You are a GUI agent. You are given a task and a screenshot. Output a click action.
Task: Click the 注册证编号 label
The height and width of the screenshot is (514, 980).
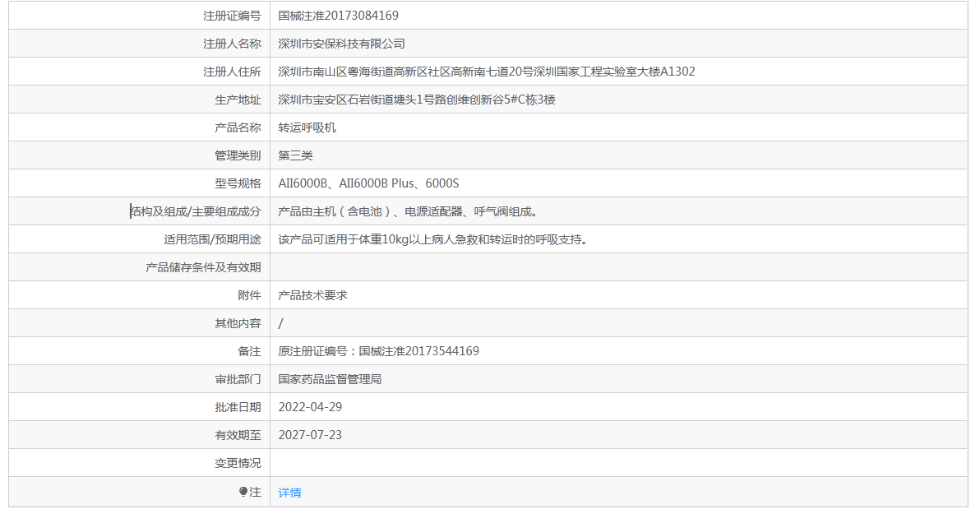pyautogui.click(x=232, y=16)
